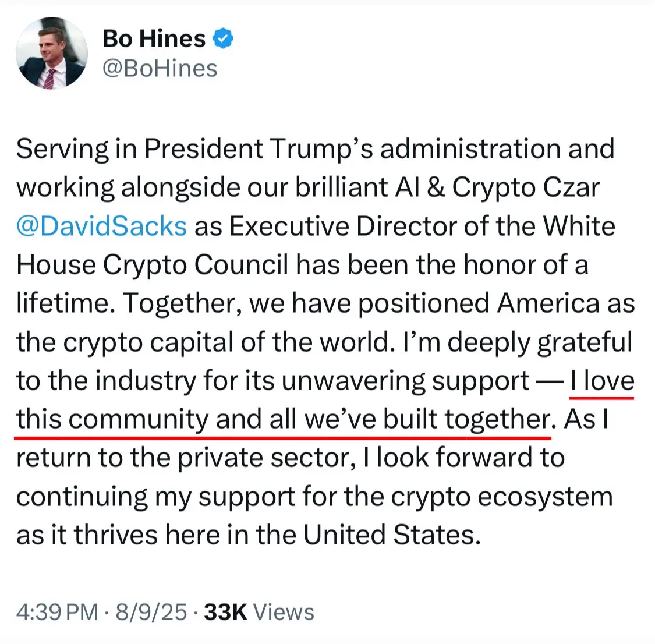This screenshot has height=644, width=655.
Task: Click underlined "this community and all we've built together"
Action: 283,419
